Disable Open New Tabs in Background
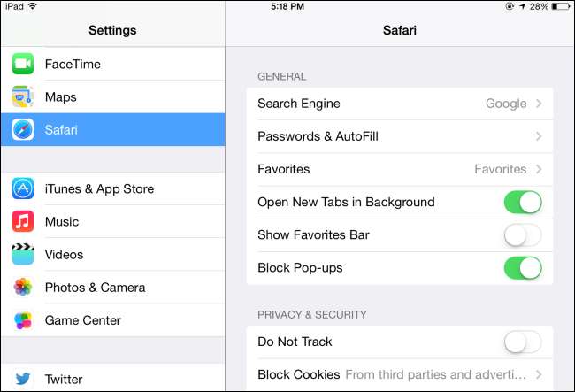575x392 pixels. pos(522,203)
